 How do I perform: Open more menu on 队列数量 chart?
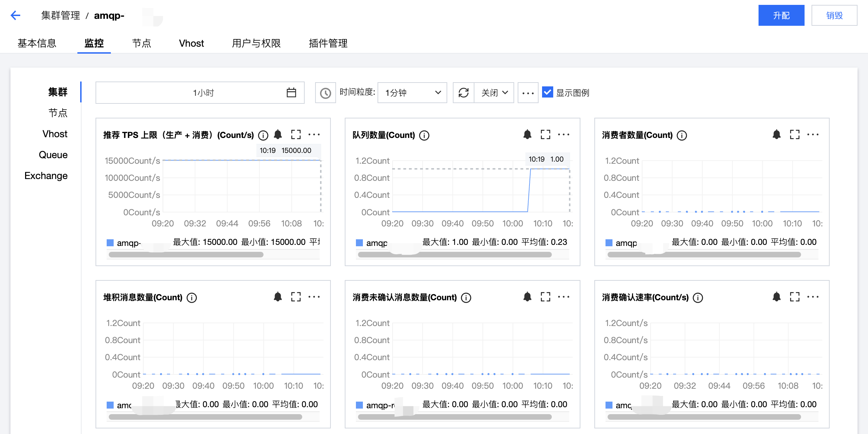click(564, 134)
